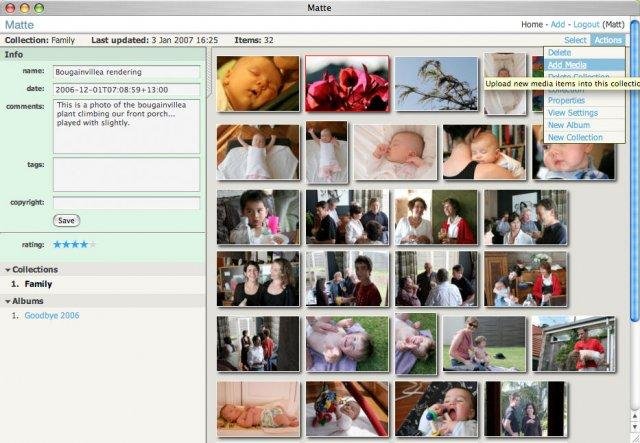Click the Matte logo link
This screenshot has height=443, width=640.
point(19,25)
